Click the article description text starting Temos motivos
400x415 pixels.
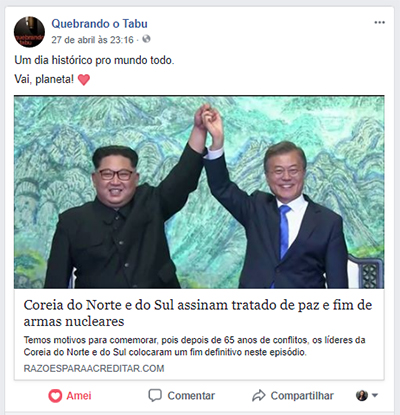194,346
